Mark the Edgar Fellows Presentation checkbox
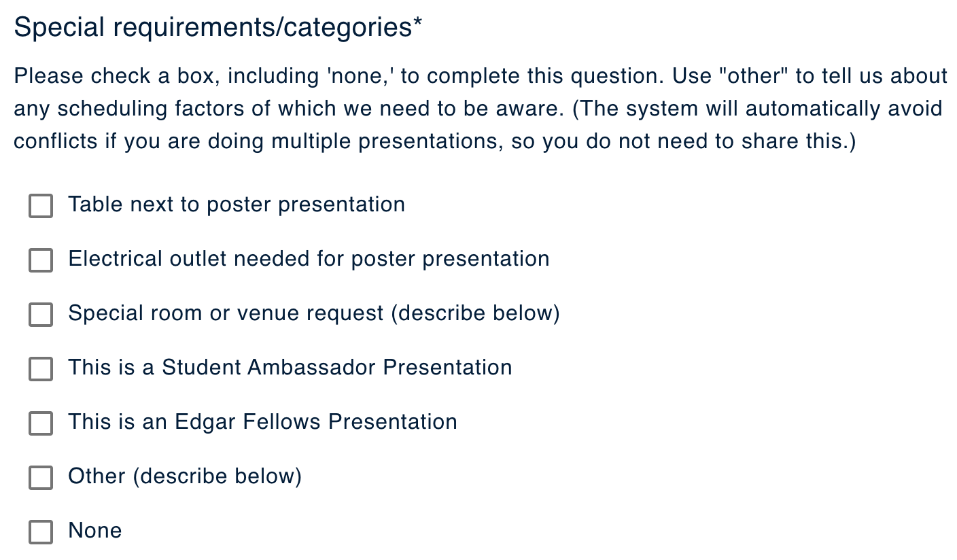The image size is (957, 560). (41, 423)
